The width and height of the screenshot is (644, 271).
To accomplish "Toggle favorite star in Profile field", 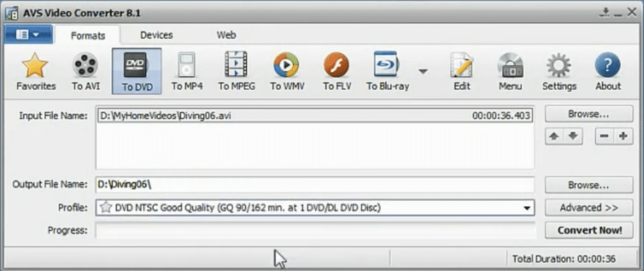I will click(106, 207).
